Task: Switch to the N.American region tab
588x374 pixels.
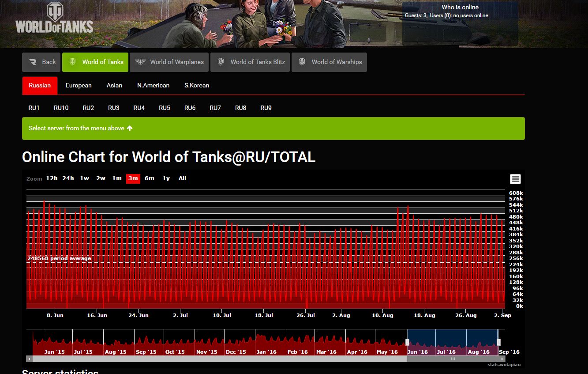Action: click(x=153, y=86)
